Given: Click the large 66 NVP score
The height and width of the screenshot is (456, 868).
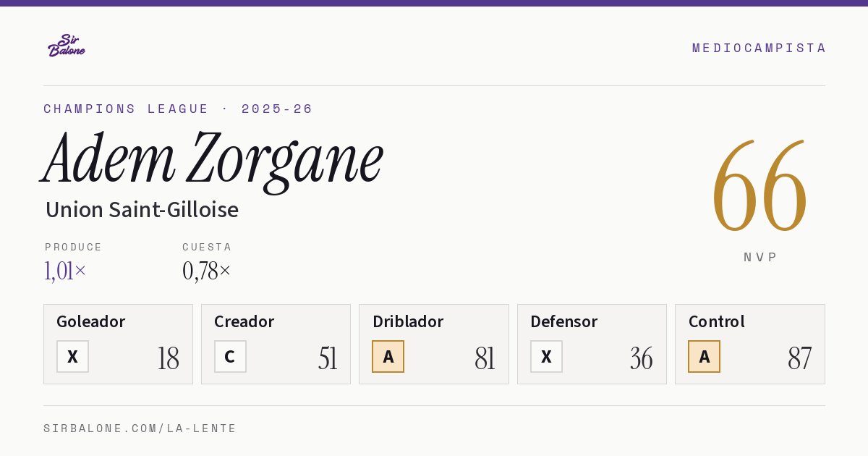Looking at the screenshot, I should pyautogui.click(x=759, y=188).
